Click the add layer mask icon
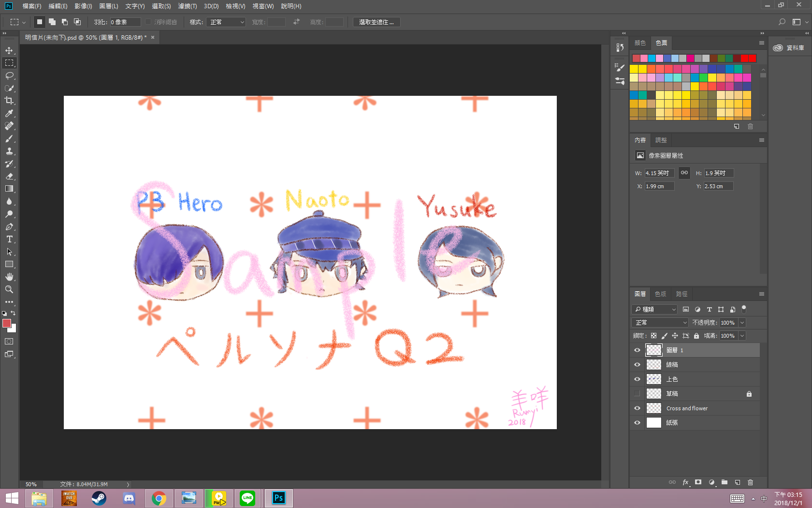Image resolution: width=812 pixels, height=508 pixels. click(698, 482)
